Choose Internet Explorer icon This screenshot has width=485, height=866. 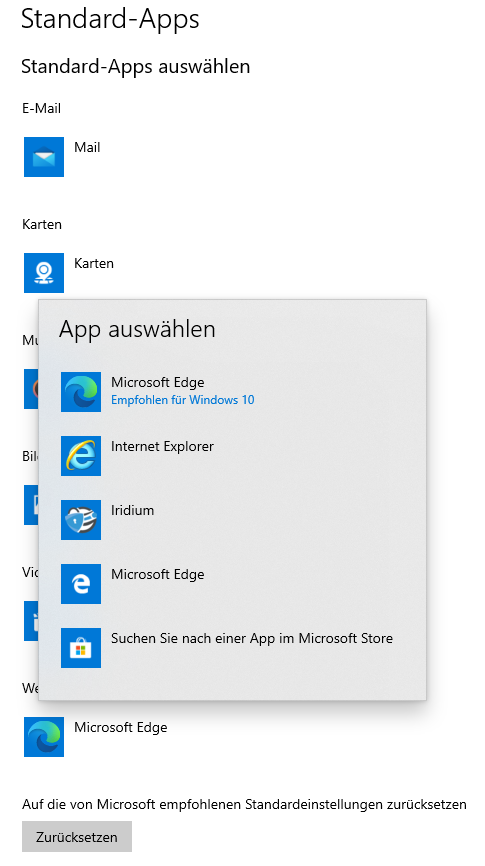coord(81,456)
